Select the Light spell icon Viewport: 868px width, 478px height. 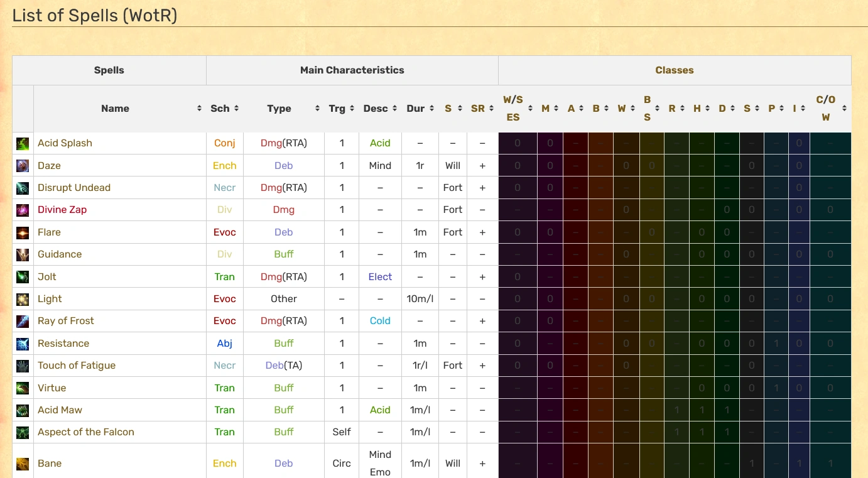tap(22, 298)
